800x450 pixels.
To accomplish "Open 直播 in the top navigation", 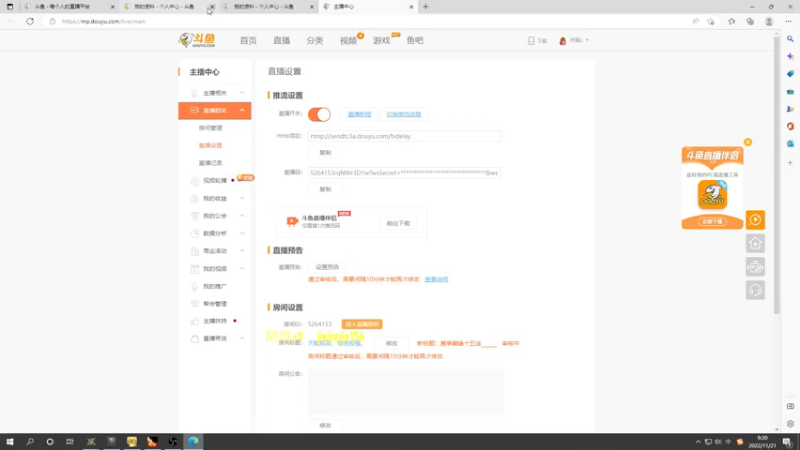I will tap(282, 40).
